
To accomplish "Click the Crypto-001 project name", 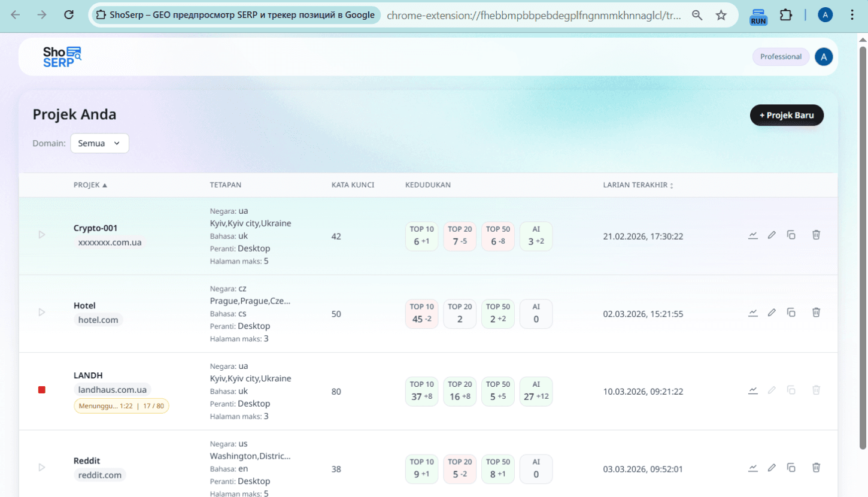I will tap(96, 228).
